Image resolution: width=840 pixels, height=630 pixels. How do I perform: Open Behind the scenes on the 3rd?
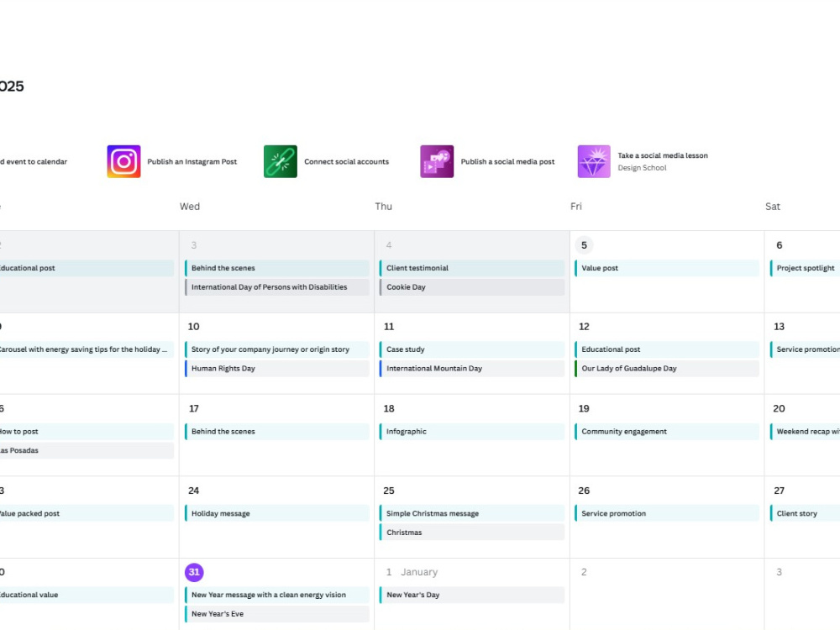click(277, 268)
